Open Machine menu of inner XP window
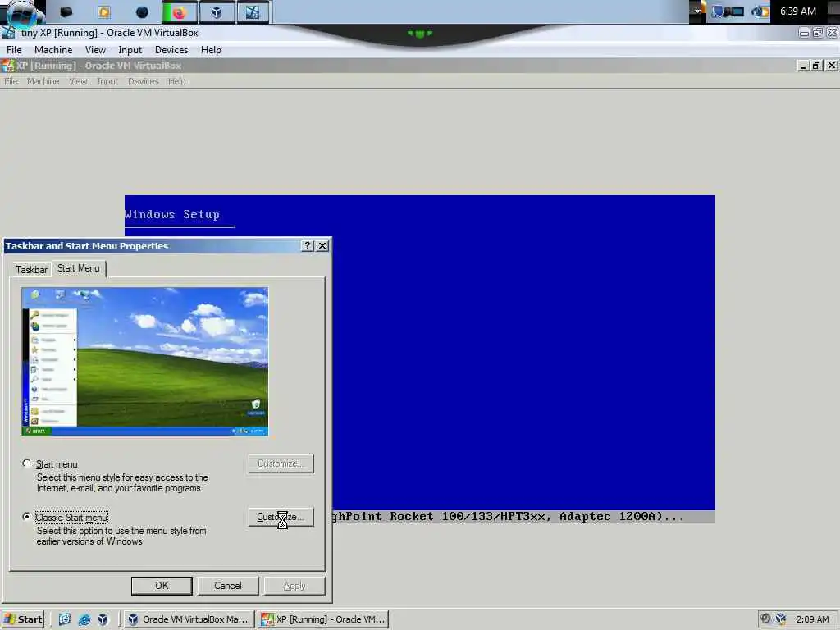840x630 pixels. [x=43, y=81]
